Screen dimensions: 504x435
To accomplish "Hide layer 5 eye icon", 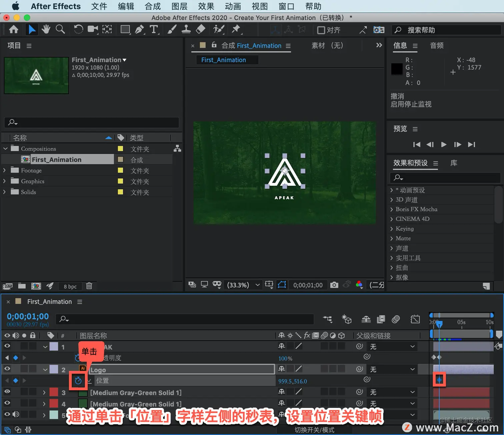I will (x=7, y=414).
